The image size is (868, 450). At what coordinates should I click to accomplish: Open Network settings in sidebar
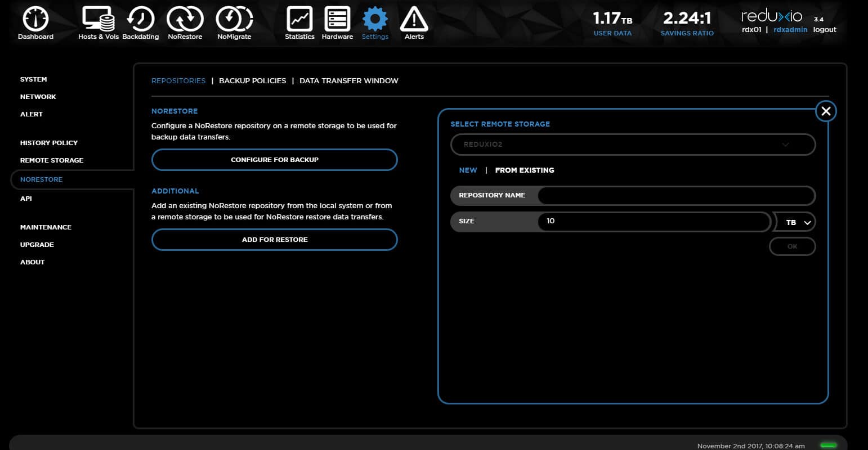pos(38,97)
